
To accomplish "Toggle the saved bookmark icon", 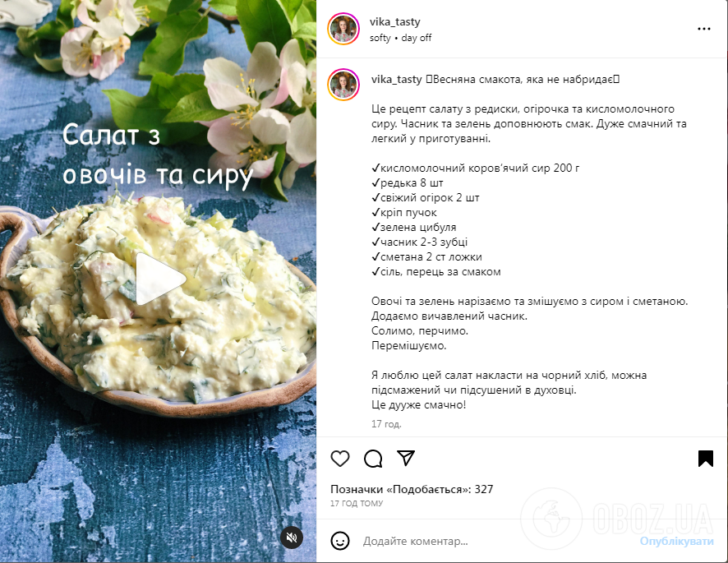I will coord(706,459).
